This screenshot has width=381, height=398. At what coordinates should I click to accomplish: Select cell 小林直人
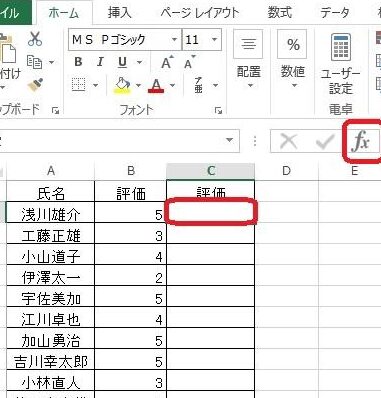pyautogui.click(x=51, y=380)
